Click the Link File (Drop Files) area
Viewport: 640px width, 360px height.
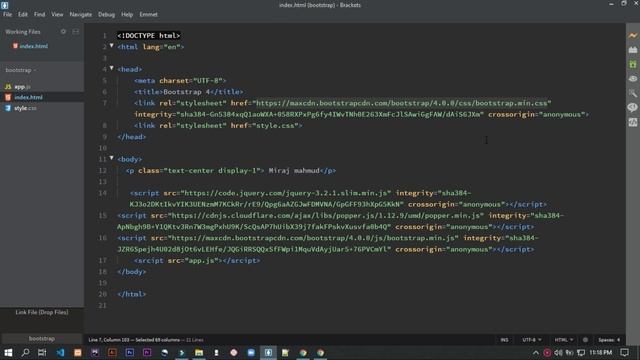pos(42,312)
